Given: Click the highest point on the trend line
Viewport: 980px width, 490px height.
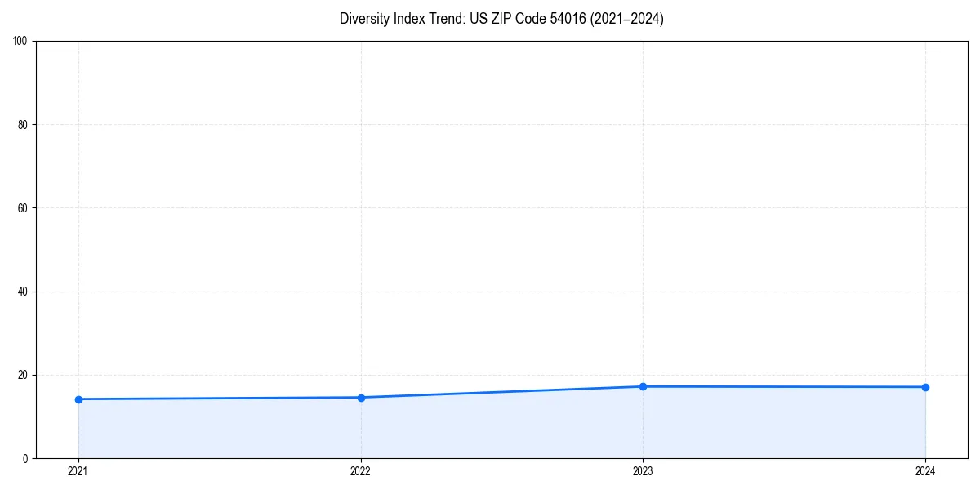Looking at the screenshot, I should (x=644, y=385).
